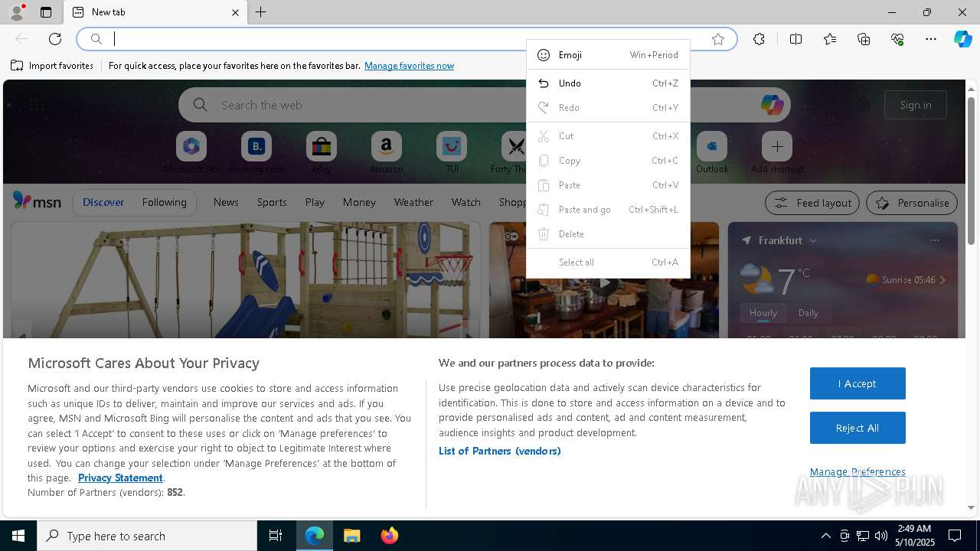Open the Extensions puzzle icon
The width and height of the screenshot is (980, 551).
coord(759,39)
